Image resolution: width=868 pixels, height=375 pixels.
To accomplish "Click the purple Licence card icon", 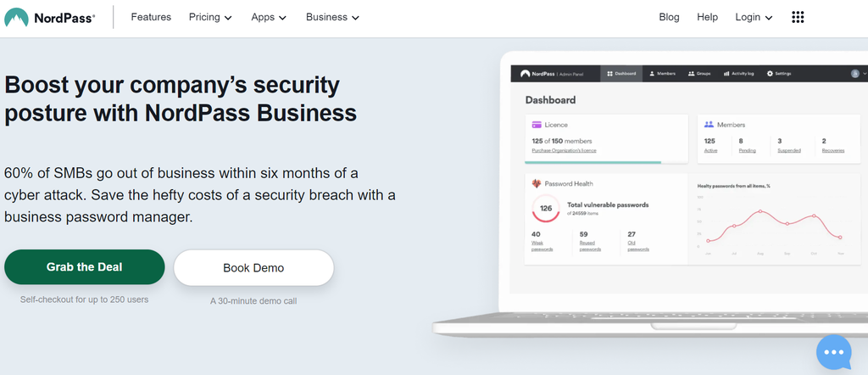I will (536, 125).
